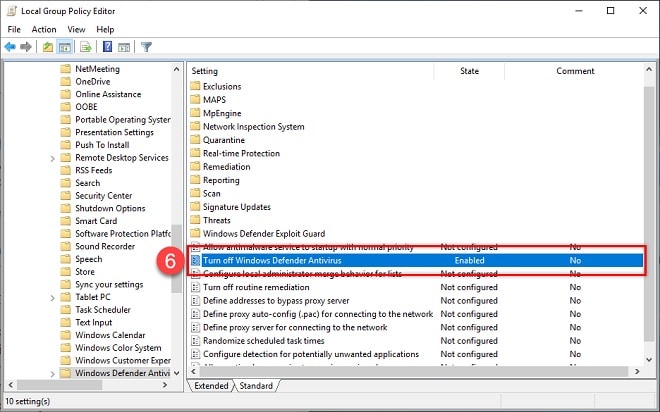Select Turn off Windows Defender Antivirus policy

(416, 260)
